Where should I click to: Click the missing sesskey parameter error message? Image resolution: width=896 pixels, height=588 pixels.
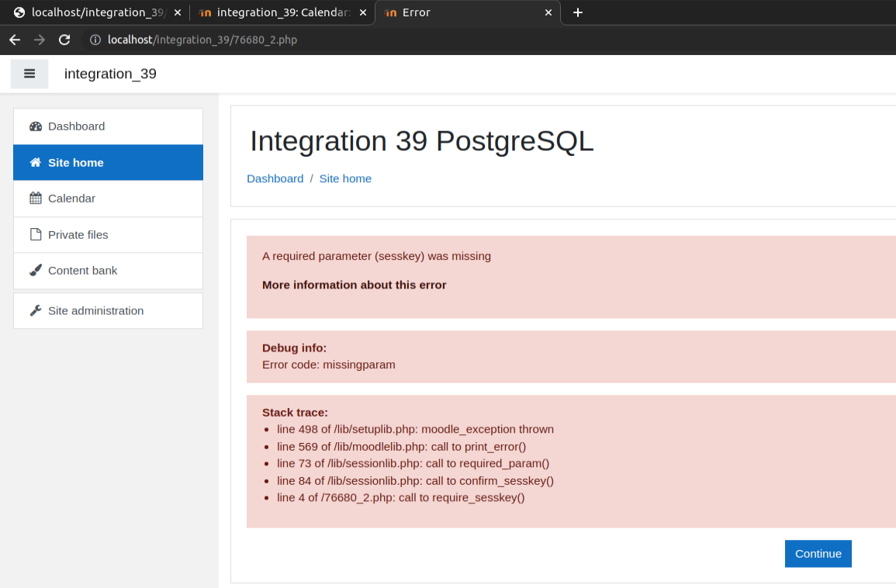tap(376, 256)
